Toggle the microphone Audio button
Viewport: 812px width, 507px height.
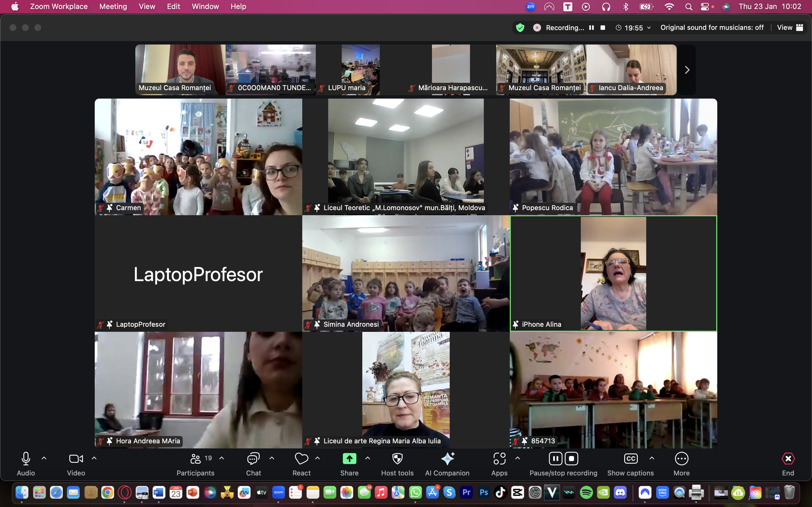pos(26,459)
